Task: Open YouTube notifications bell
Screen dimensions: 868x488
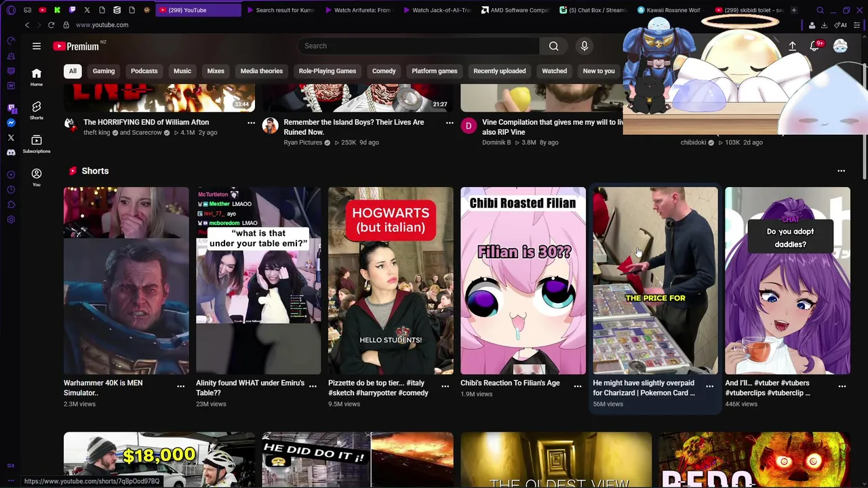Action: [x=814, y=46]
